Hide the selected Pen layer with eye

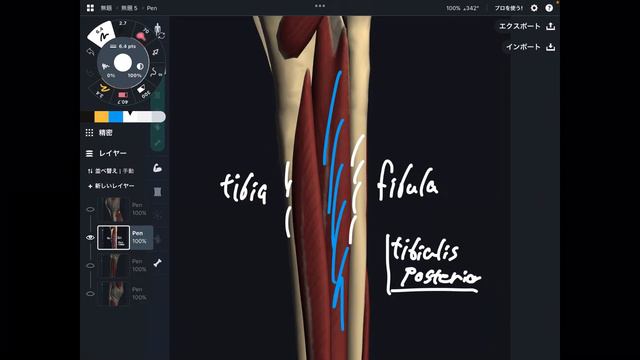pyautogui.click(x=90, y=238)
